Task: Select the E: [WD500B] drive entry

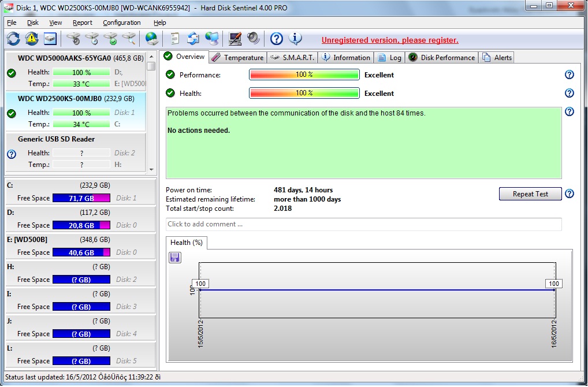Action: tap(81, 247)
